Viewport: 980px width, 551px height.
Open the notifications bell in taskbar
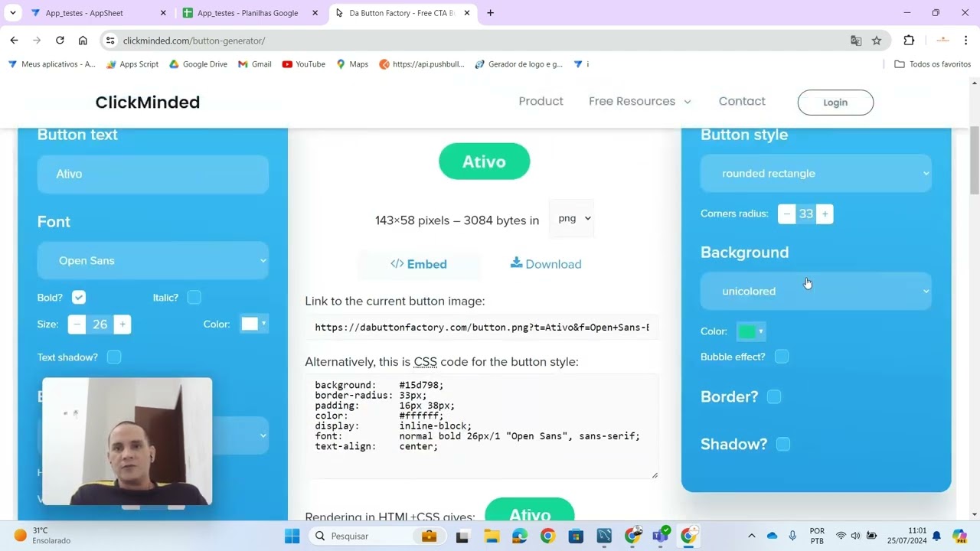coord(936,536)
